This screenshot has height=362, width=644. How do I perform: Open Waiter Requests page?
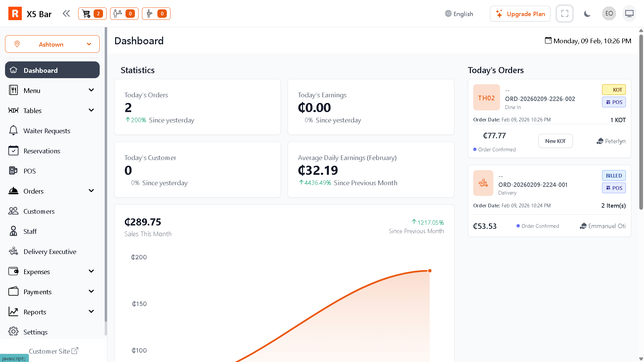47,131
